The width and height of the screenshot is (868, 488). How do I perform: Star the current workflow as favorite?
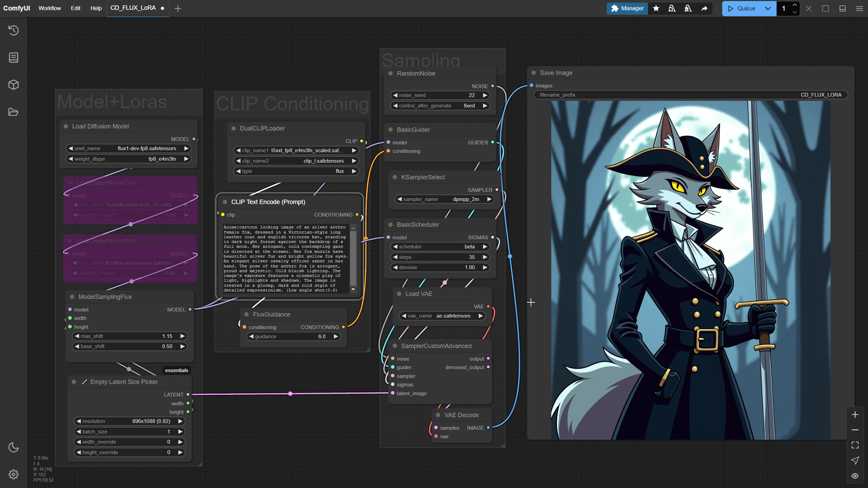[x=656, y=8]
